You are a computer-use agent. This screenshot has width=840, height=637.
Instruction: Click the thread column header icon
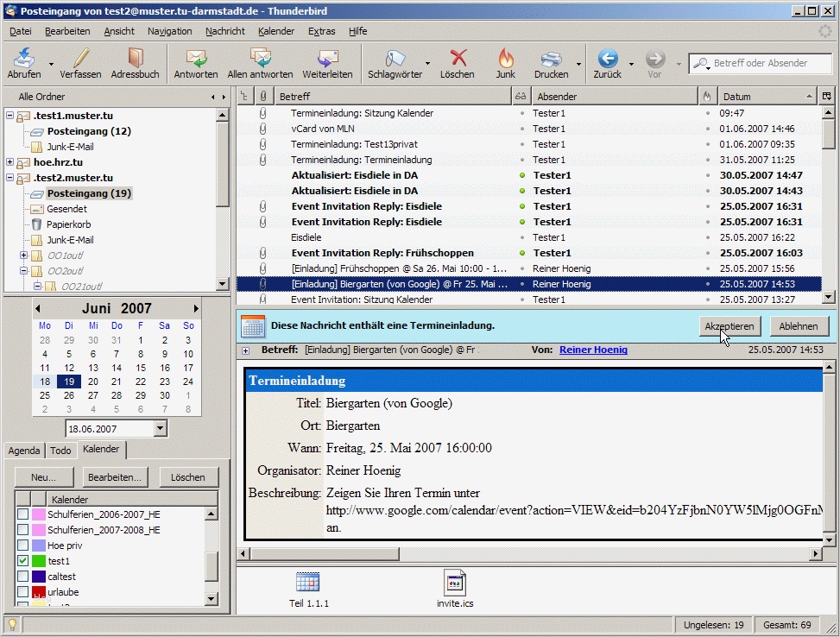click(x=244, y=97)
